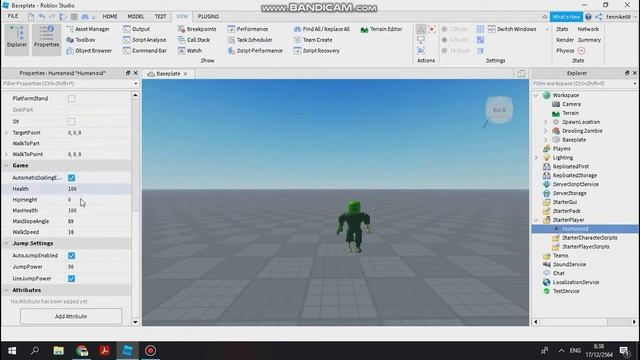Image resolution: width=640 pixels, height=360 pixels.
Task: Open the Windows Start menu
Action: (12, 351)
